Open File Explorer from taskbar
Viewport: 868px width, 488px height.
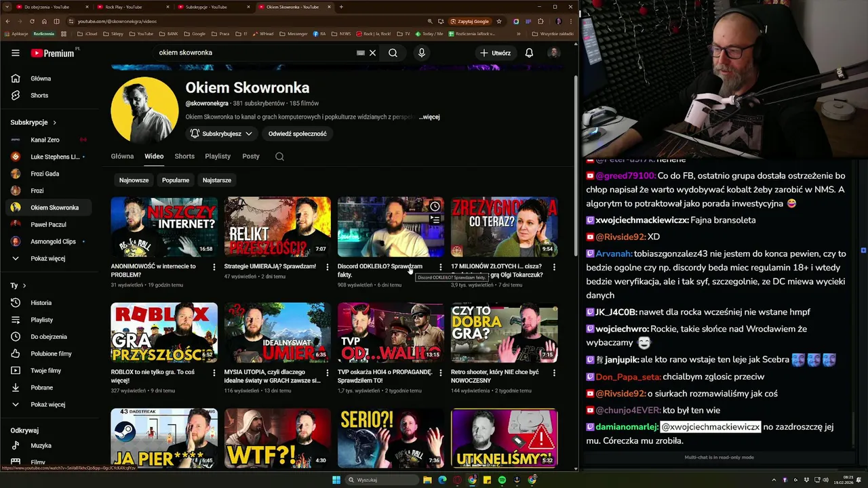pyautogui.click(x=427, y=480)
